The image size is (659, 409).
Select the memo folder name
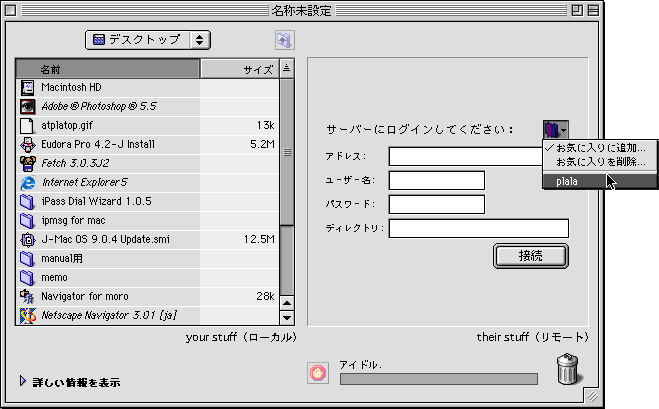click(54, 277)
